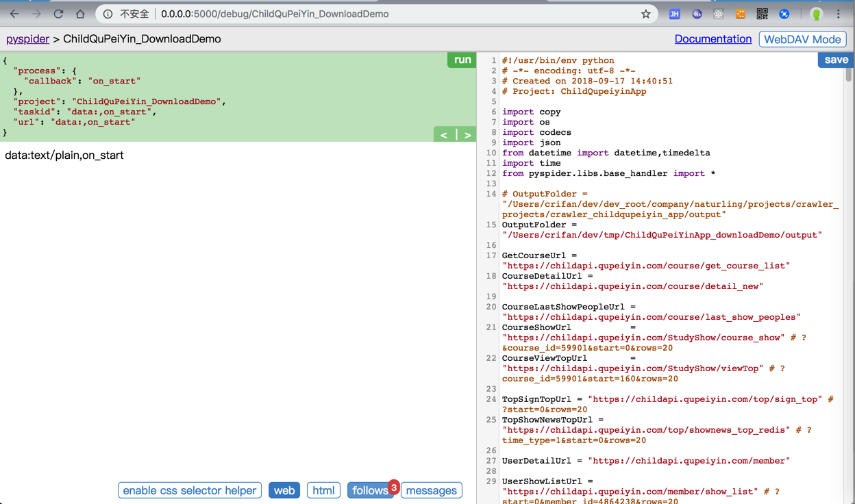Click the "import copy" code line

(532, 112)
